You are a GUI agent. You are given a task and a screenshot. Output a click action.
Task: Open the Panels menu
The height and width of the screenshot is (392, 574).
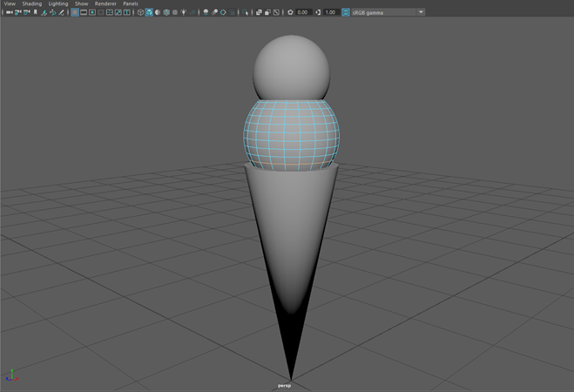click(x=131, y=3)
